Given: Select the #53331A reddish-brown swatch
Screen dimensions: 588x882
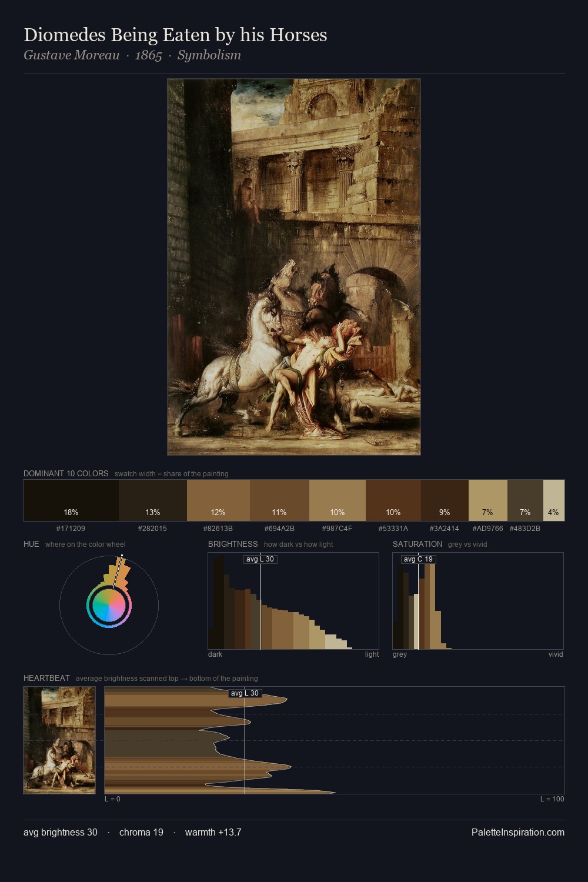Looking at the screenshot, I should pyautogui.click(x=393, y=500).
